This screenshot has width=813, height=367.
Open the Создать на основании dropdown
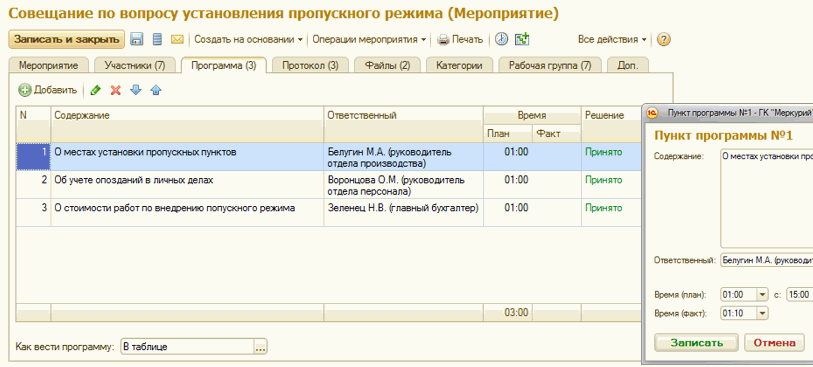(x=248, y=39)
